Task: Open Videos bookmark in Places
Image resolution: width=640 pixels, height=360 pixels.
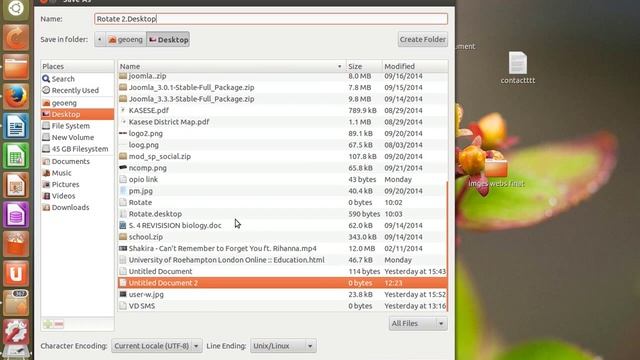Action: coord(77,196)
